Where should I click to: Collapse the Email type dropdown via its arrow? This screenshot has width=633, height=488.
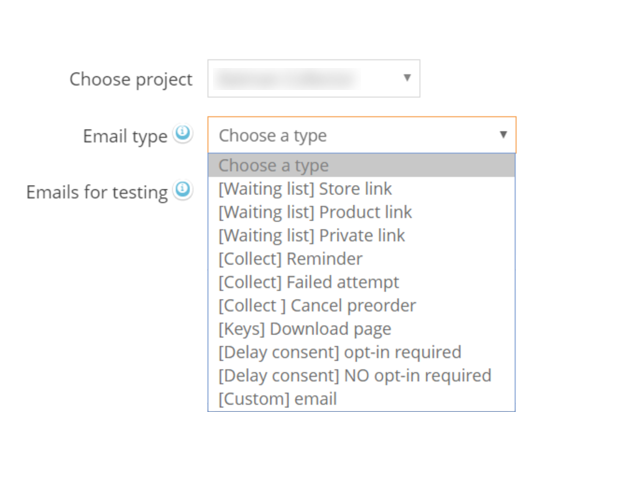click(x=503, y=135)
